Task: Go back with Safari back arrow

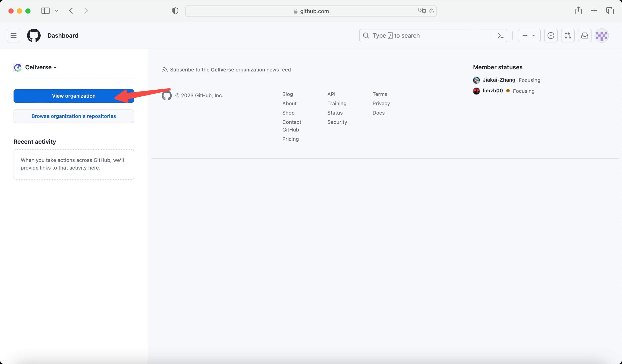Action: [x=71, y=11]
